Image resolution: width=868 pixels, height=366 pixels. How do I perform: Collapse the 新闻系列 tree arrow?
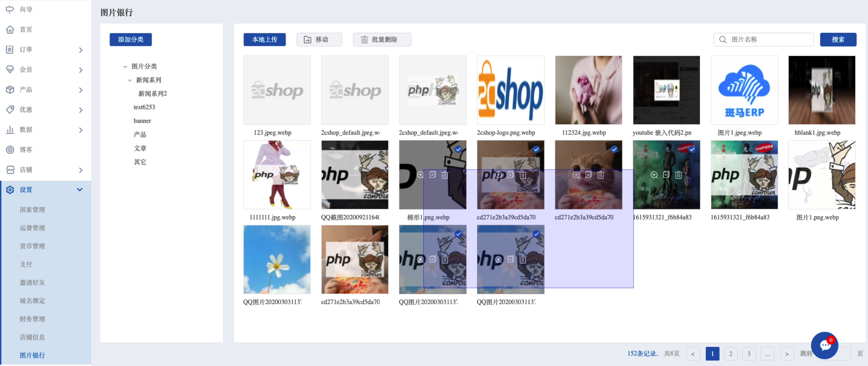130,81
